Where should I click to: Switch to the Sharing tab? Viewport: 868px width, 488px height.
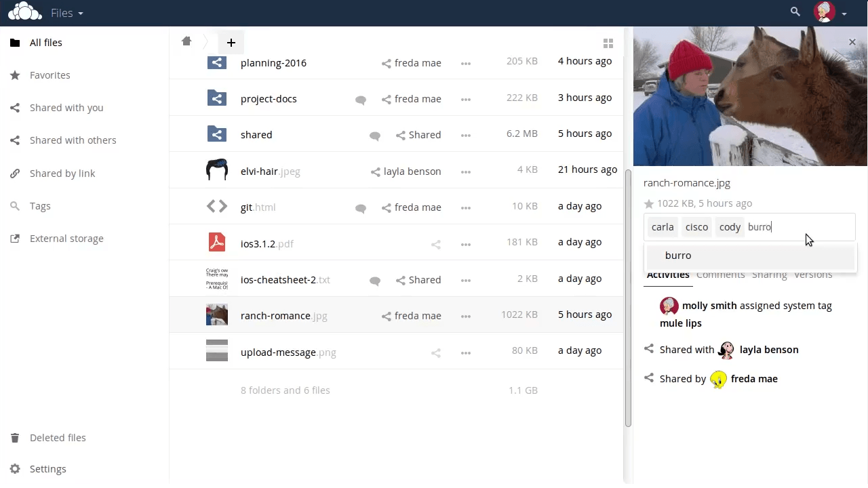pyautogui.click(x=769, y=274)
